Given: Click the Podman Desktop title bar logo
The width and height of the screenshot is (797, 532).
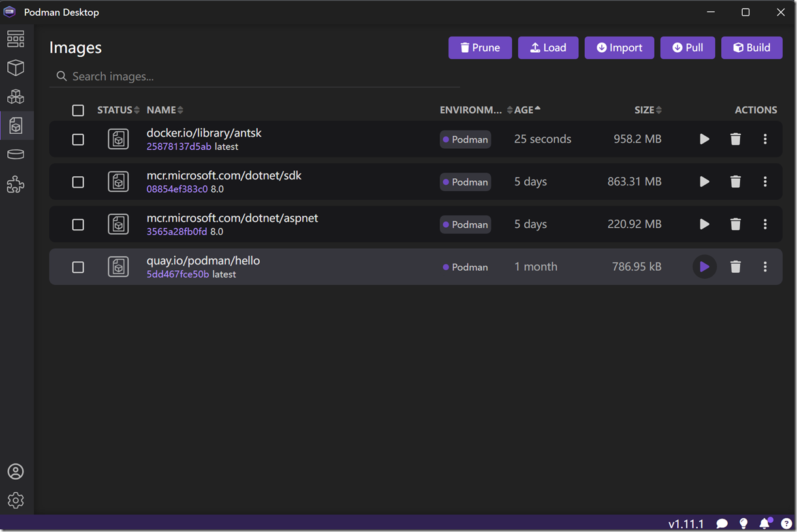Looking at the screenshot, I should [9, 12].
